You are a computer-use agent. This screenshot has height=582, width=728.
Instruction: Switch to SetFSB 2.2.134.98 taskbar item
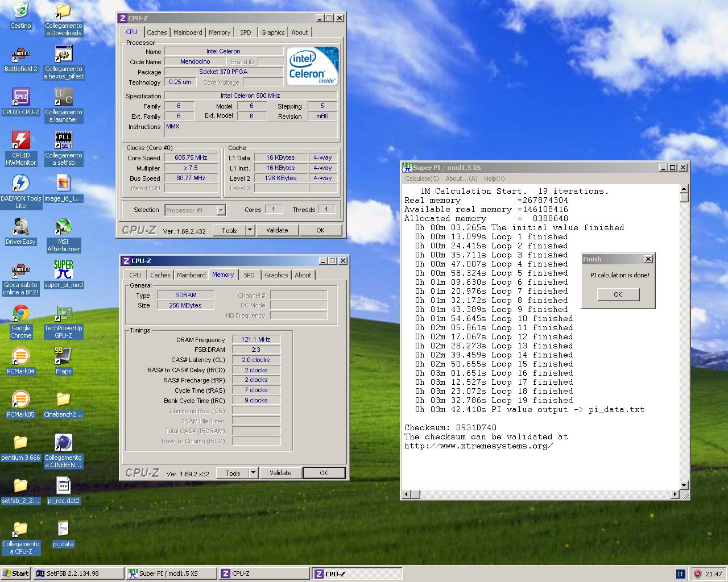tap(78, 573)
